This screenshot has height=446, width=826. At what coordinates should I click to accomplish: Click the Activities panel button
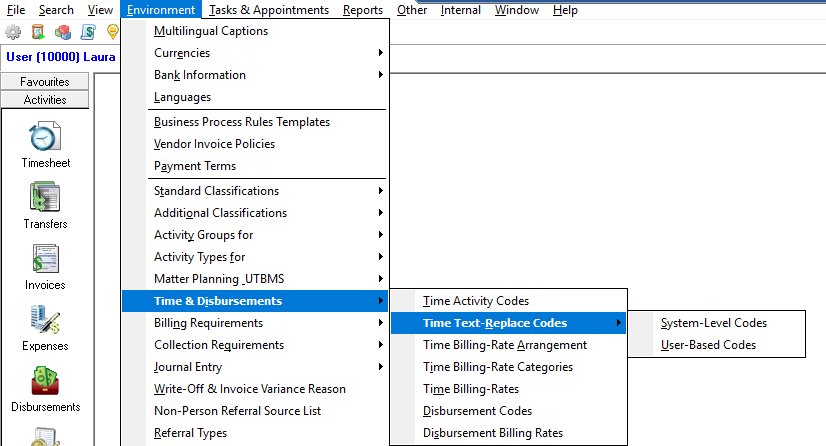point(45,100)
